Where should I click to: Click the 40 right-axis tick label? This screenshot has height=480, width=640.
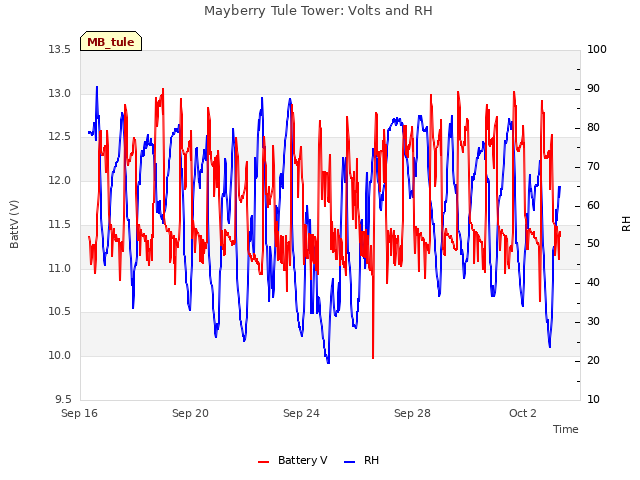click(x=593, y=282)
